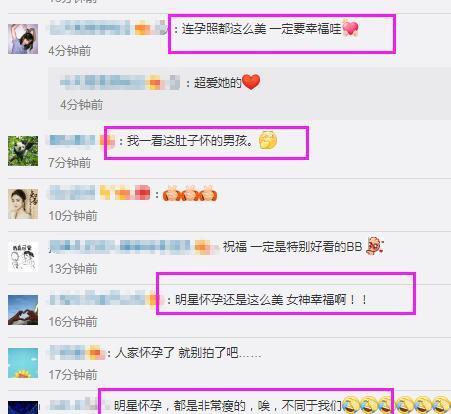Viewport: 451px width, 414px height.
Task: Click the badge icons beside the clapping comment username
Action: 125,193
